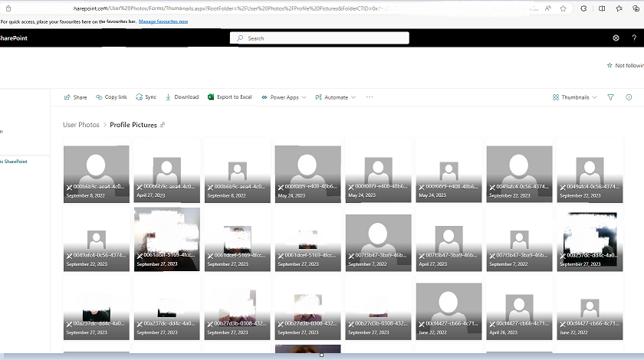This screenshot has width=644, height=360.
Task: Open SharePoint settings gear
Action: 616,38
